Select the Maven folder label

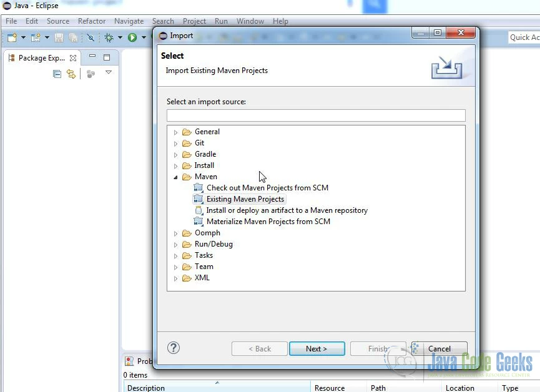(x=205, y=177)
